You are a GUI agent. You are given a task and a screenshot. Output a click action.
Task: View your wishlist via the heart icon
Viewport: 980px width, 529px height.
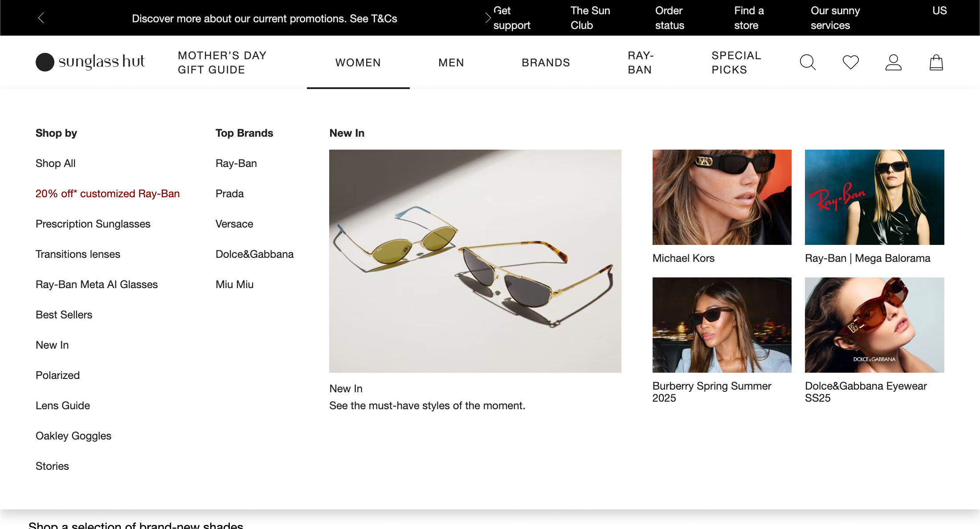pyautogui.click(x=850, y=62)
